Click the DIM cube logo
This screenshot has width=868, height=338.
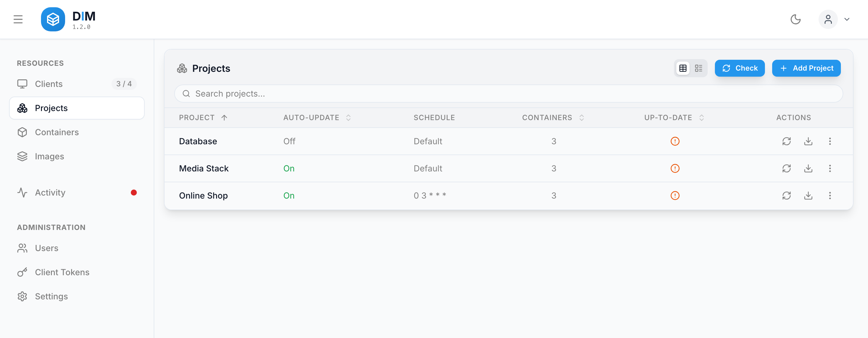[x=53, y=19]
